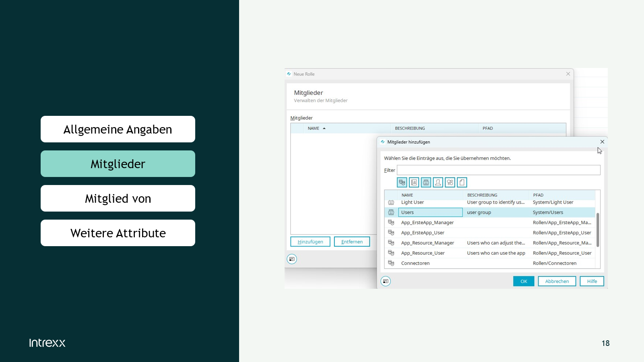
Task: Click round window icon in Mitglieder hinzufügen dialog
Action: 386,281
